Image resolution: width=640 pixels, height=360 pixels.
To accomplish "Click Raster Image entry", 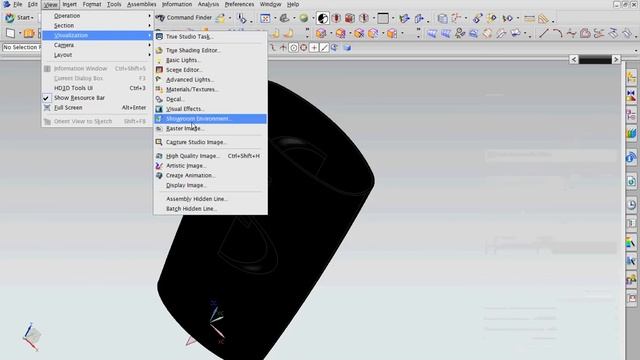I will (x=210, y=129).
